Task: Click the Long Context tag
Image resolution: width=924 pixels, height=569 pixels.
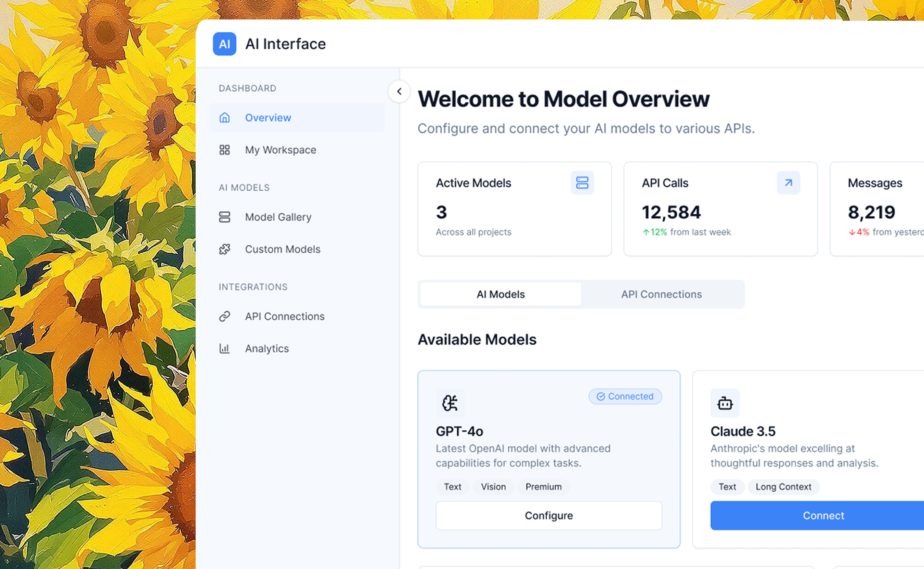Action: (x=784, y=487)
